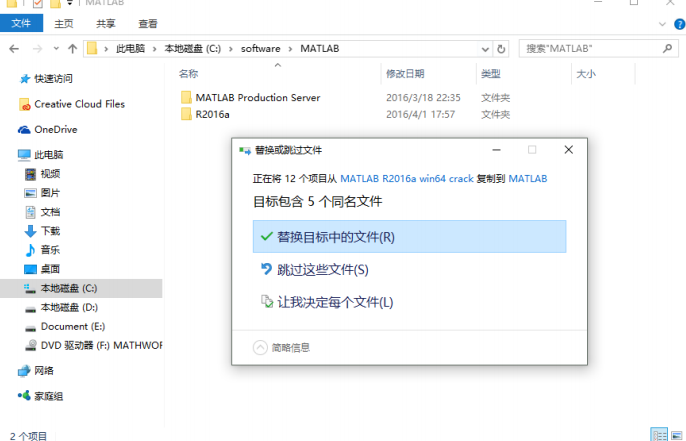Sort by the 类型 column header

(490, 74)
